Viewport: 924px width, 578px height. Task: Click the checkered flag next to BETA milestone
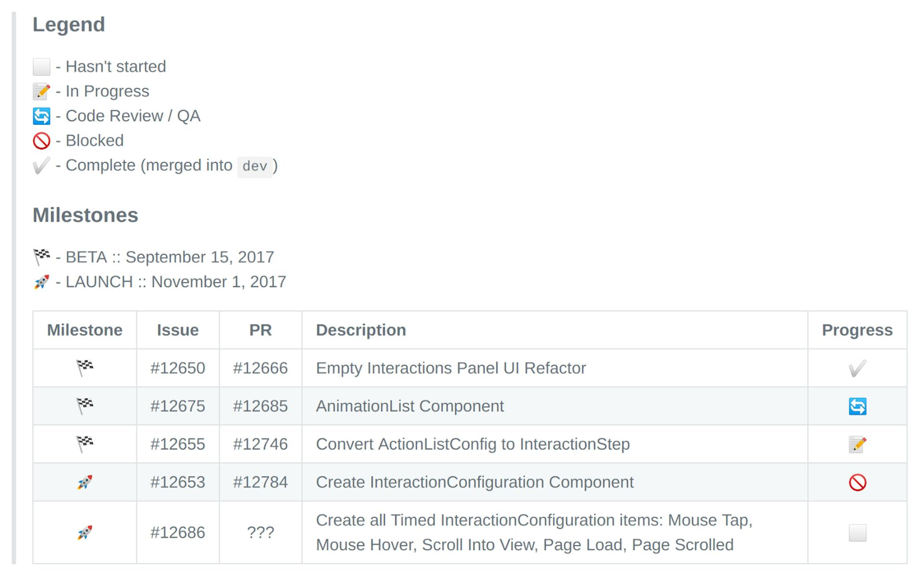click(41, 257)
